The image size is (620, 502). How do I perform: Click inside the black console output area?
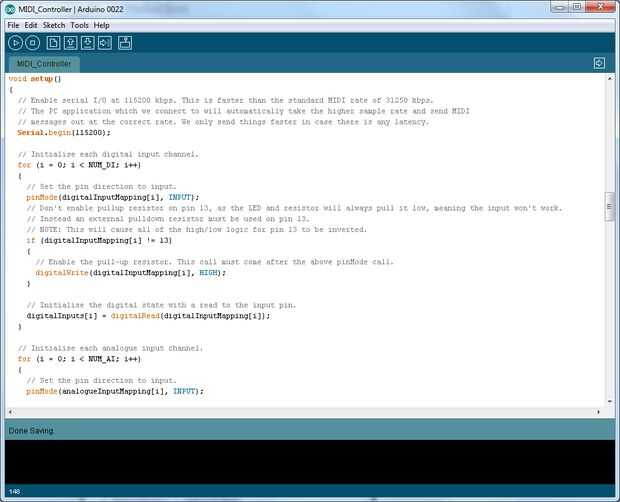[x=310, y=462]
